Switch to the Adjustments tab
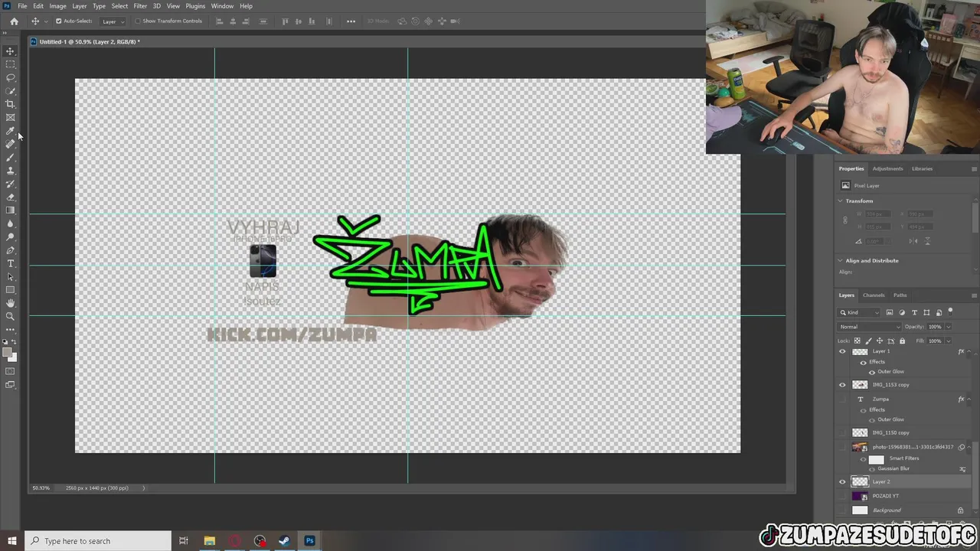 (887, 168)
